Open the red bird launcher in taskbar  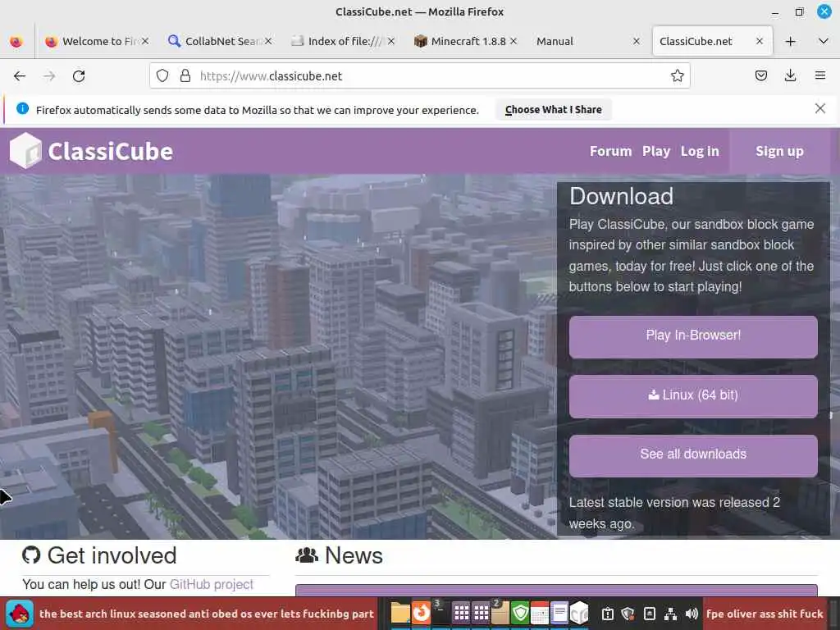(20, 614)
